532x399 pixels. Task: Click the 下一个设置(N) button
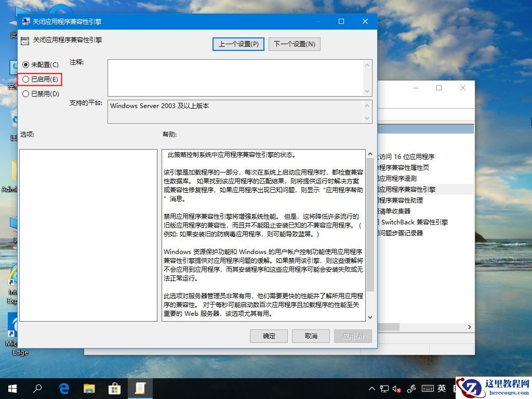[x=294, y=44]
